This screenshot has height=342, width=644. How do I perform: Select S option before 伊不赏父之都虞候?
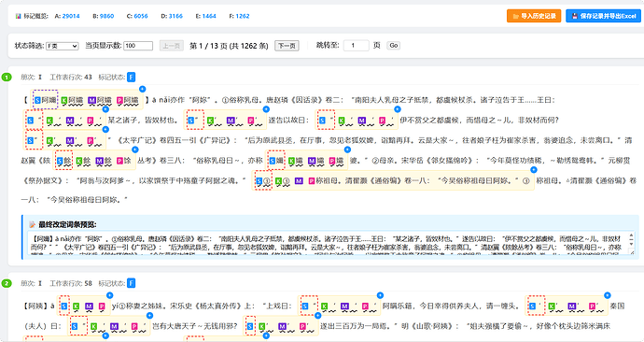(x=326, y=120)
